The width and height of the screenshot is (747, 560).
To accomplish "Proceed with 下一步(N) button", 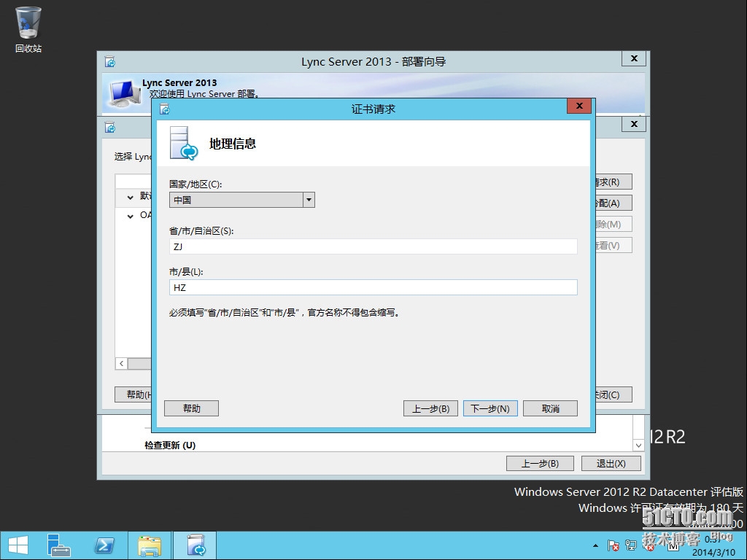I will coord(490,408).
